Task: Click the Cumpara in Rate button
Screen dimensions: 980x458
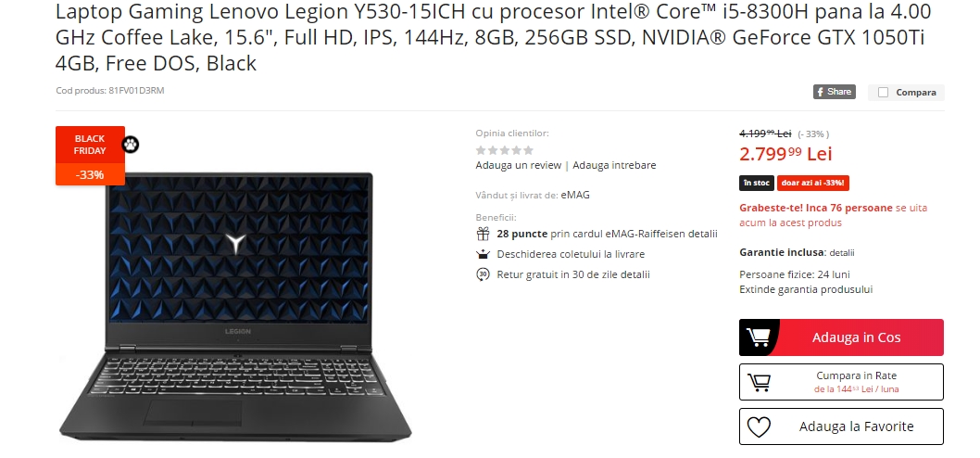Action: tap(841, 382)
